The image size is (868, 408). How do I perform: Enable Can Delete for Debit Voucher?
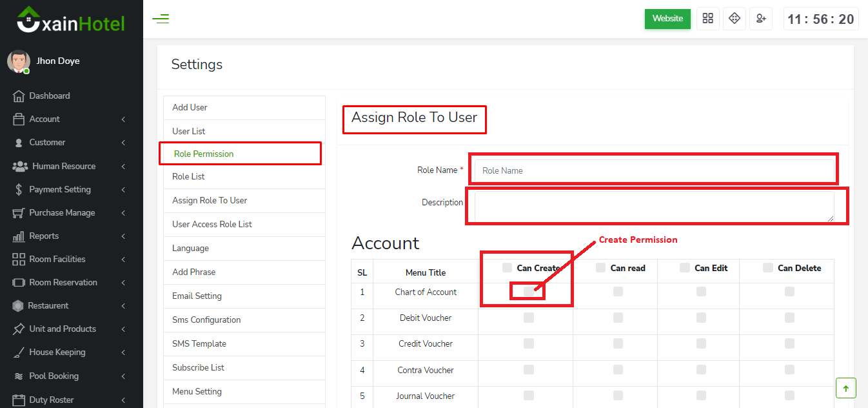click(x=789, y=318)
